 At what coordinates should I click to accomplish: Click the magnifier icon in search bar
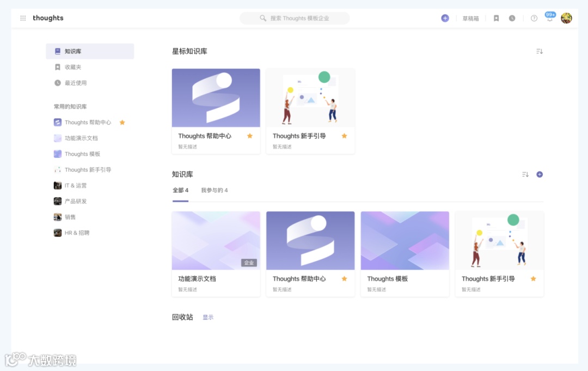tap(263, 18)
